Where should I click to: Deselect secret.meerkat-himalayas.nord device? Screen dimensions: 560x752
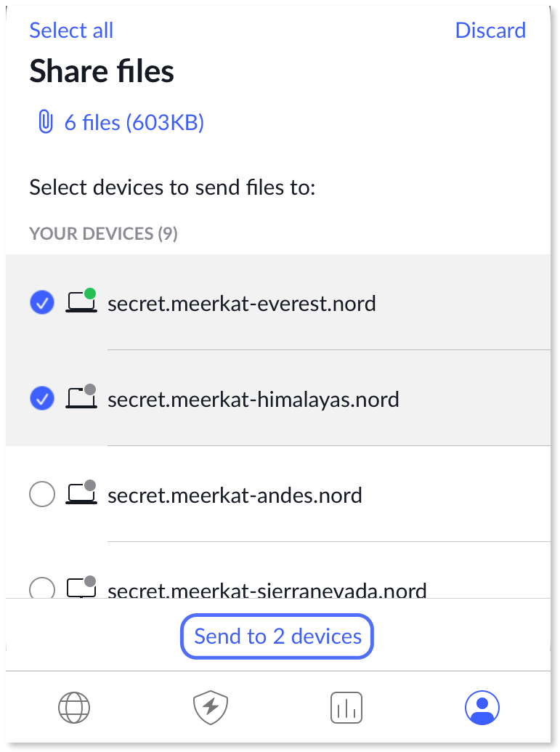click(41, 398)
